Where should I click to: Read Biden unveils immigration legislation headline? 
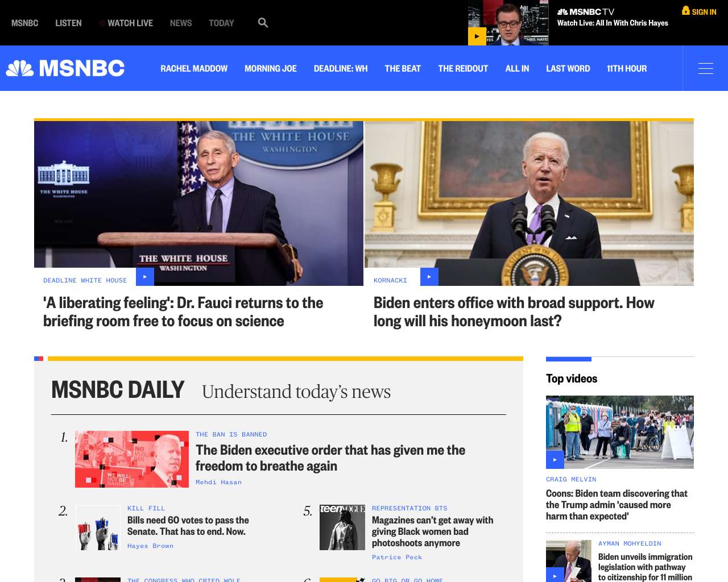(646, 567)
